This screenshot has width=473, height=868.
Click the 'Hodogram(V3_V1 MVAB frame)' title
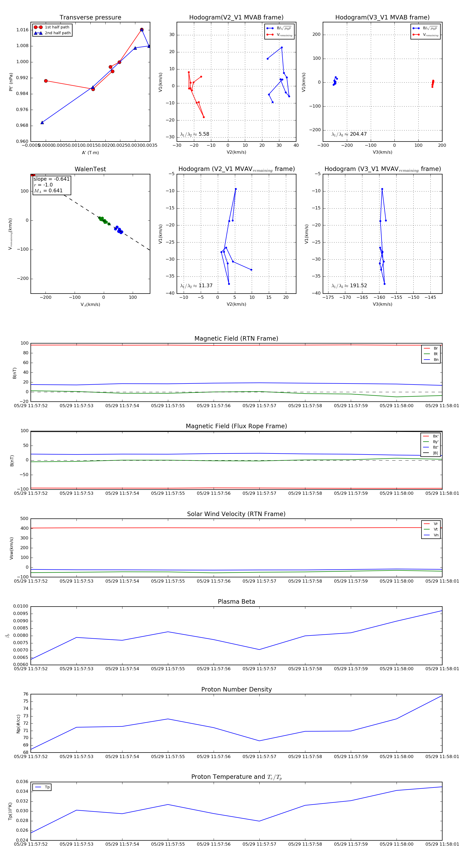382,18
